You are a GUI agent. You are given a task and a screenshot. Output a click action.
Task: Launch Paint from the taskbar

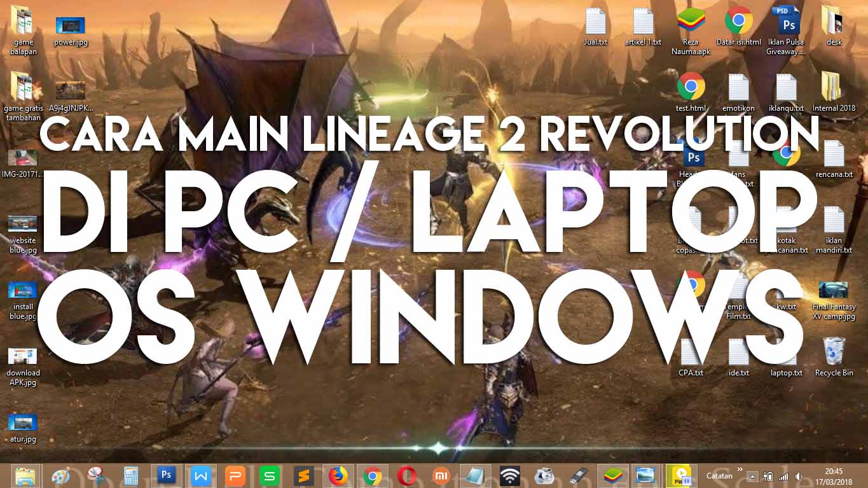coord(61,476)
